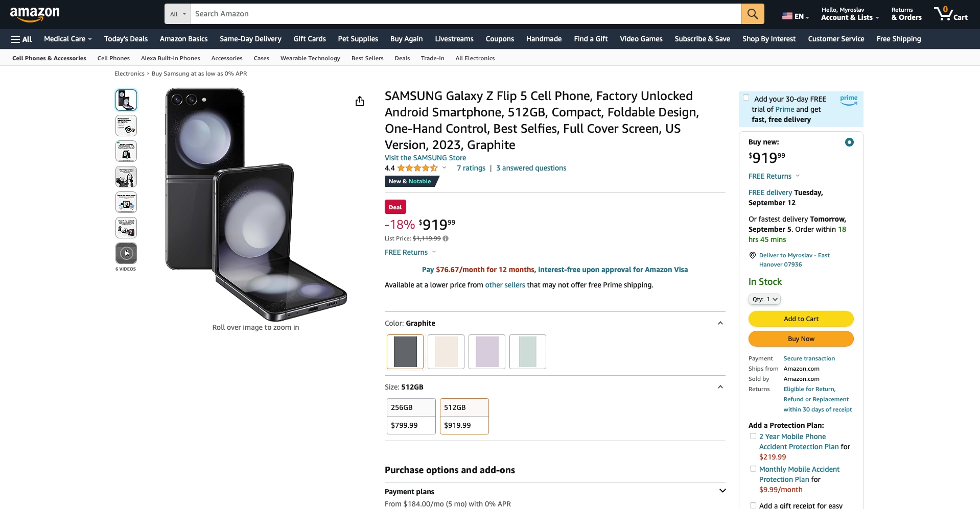Click the US flag language selector
This screenshot has height=509, width=980.
795,16
